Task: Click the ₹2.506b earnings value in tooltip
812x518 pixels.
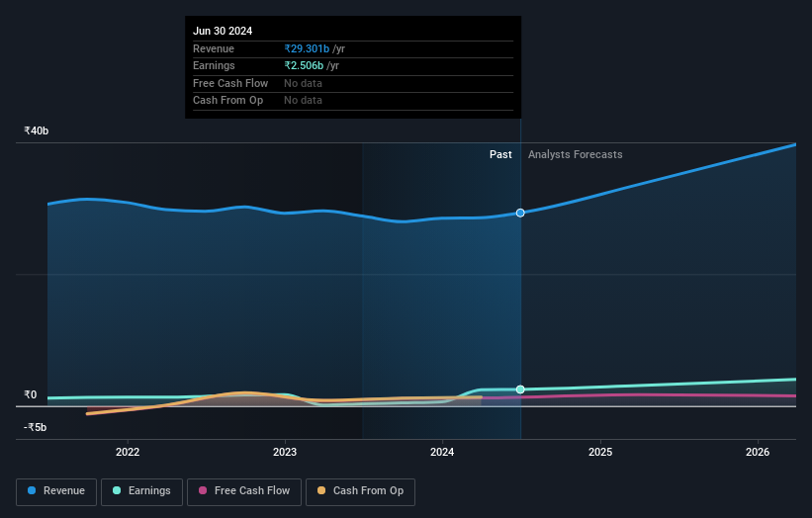Action: tap(304, 65)
